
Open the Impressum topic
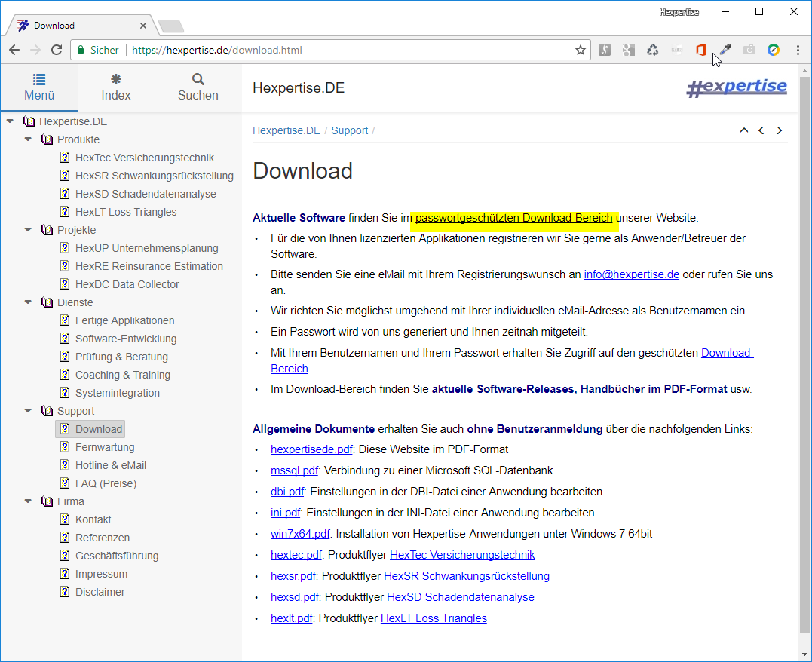pos(101,574)
